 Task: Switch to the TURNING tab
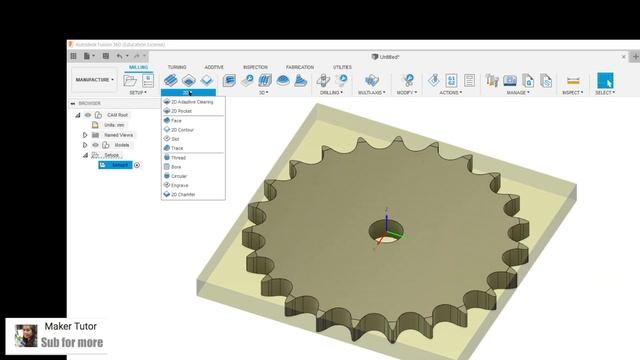177,67
